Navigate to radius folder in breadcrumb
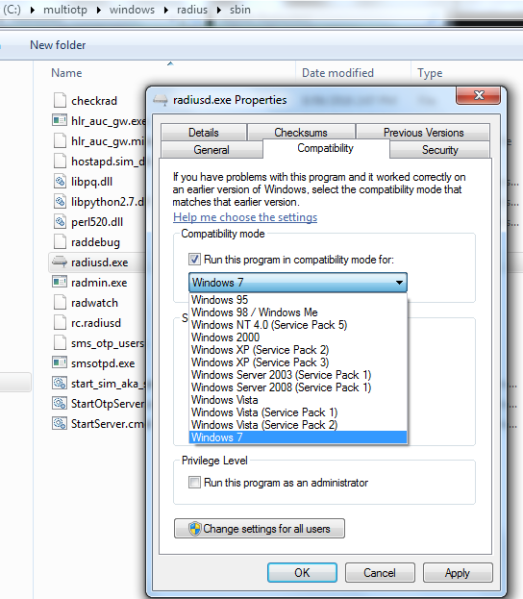The width and height of the screenshot is (523, 599). [192, 9]
